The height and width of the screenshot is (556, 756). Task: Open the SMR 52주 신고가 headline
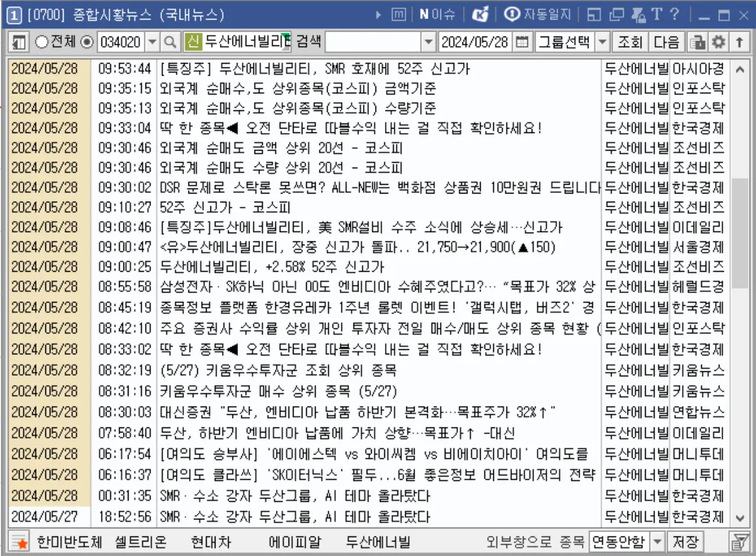[315, 69]
